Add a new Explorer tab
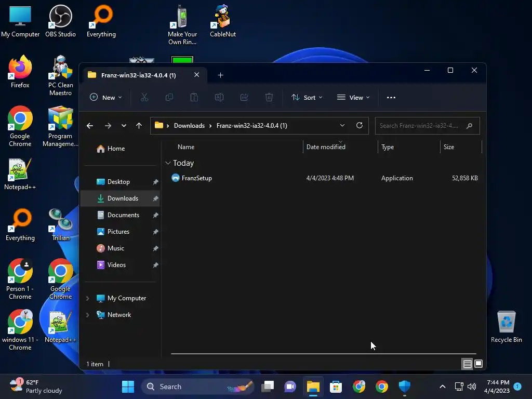 click(x=220, y=75)
